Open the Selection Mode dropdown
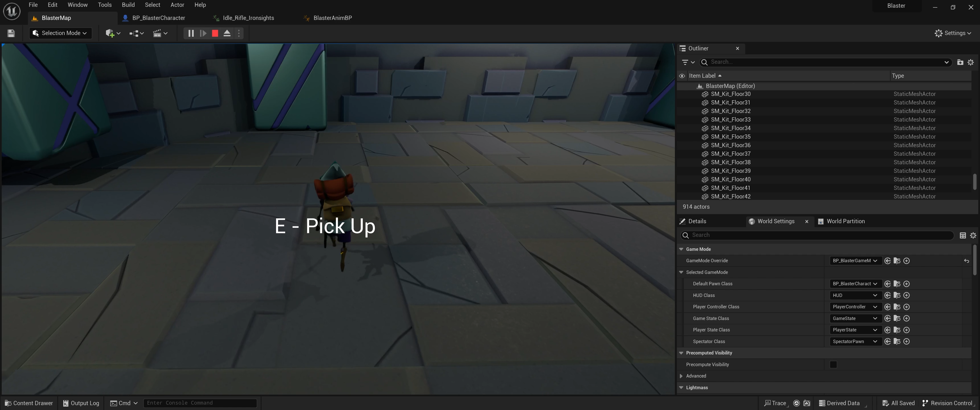Viewport: 980px width, 410px height. click(x=60, y=34)
